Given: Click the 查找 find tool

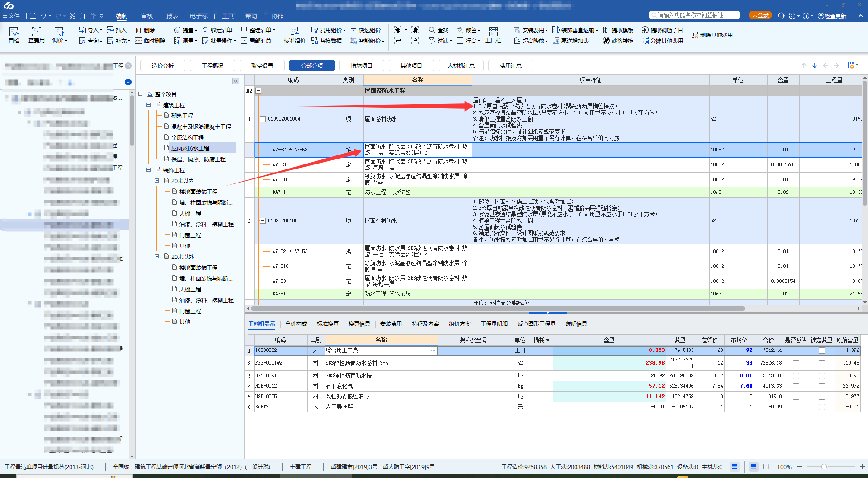Looking at the screenshot, I should [x=439, y=30].
